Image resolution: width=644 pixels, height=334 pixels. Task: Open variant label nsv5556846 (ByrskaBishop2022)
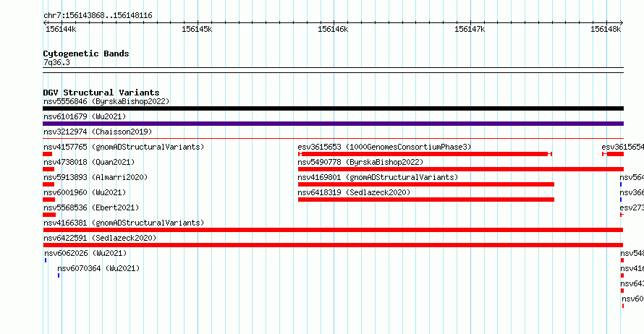[x=106, y=101]
